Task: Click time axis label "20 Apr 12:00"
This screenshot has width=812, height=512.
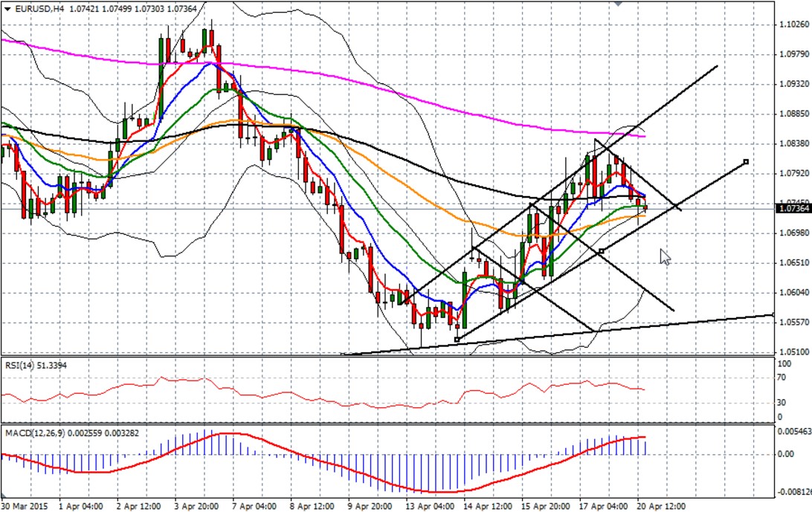Action: tap(661, 506)
